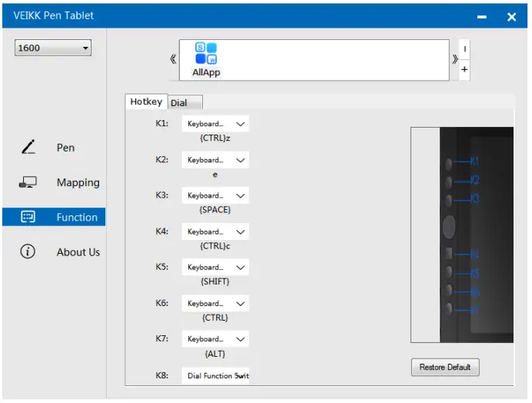Viewport: 532px width, 403px height.
Task: Switch to the Dial tab
Action: click(178, 103)
